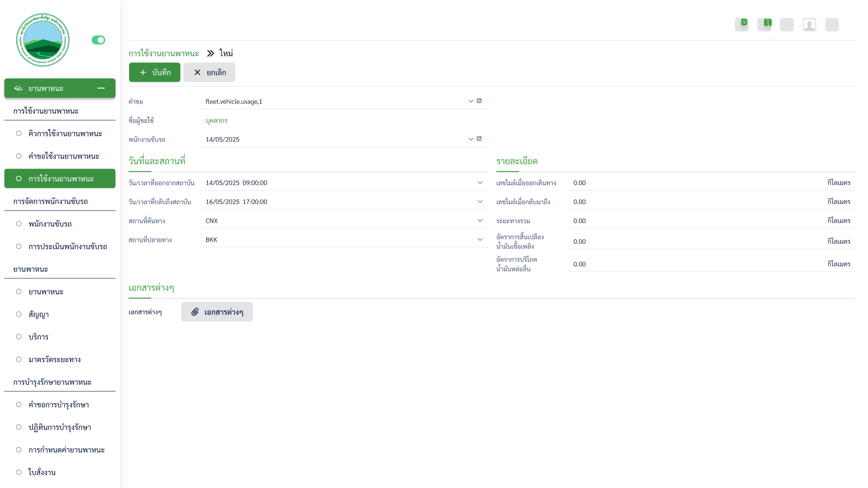
Task: Click the external link icon beside คำขอ field
Action: click(x=479, y=101)
